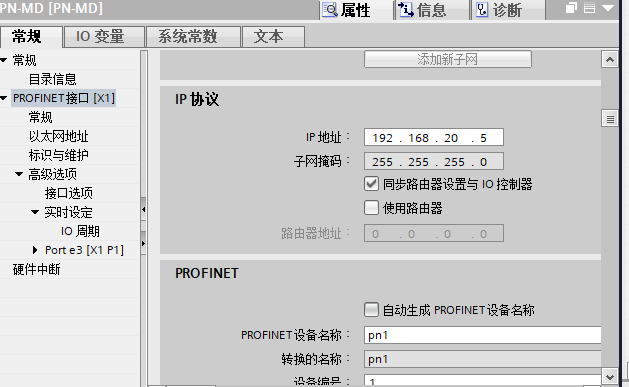
Task: Click the up arrow of vertical scrollbar
Action: click(610, 60)
